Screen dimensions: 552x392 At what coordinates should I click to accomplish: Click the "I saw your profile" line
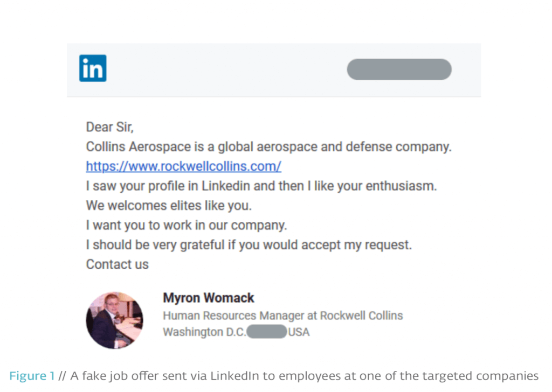[261, 186]
